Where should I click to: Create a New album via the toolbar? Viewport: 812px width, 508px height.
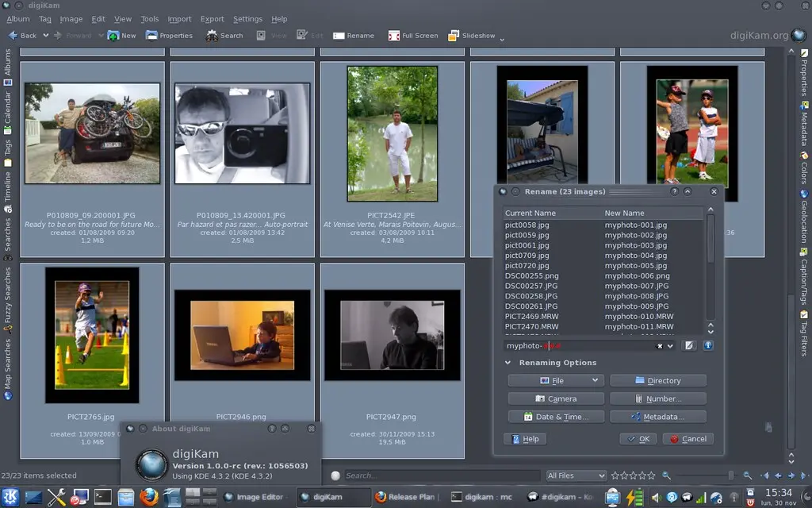(121, 35)
